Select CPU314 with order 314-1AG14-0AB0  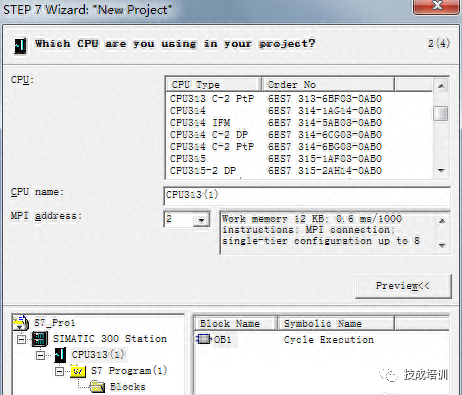(188, 111)
